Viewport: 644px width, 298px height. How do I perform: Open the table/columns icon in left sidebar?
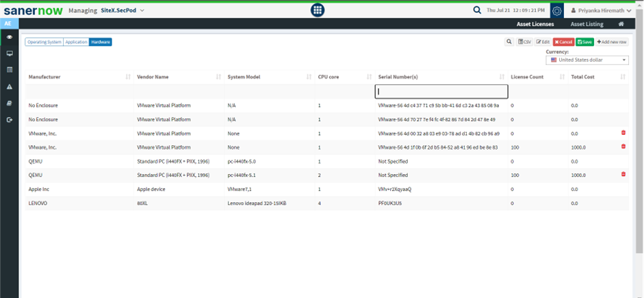pos(10,70)
